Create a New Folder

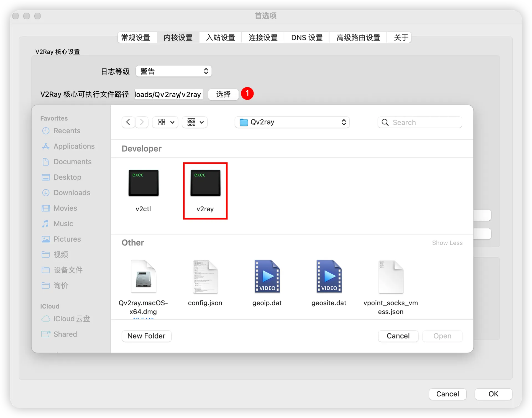tap(146, 336)
